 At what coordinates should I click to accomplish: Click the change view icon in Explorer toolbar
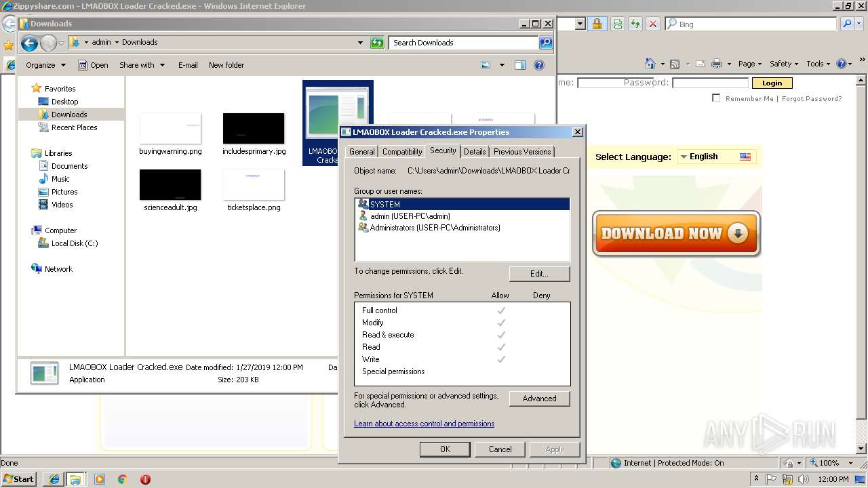pos(486,65)
